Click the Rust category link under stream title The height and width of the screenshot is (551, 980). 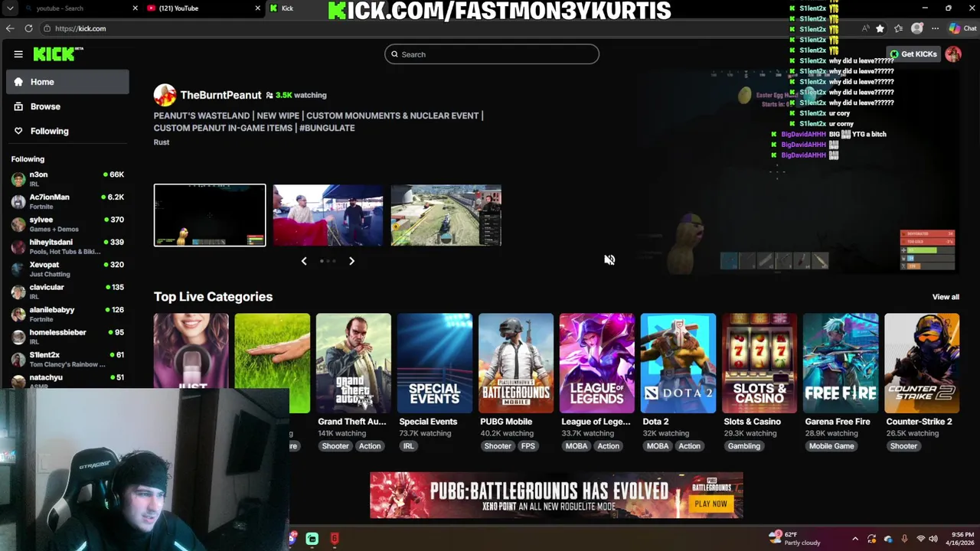pyautogui.click(x=162, y=142)
